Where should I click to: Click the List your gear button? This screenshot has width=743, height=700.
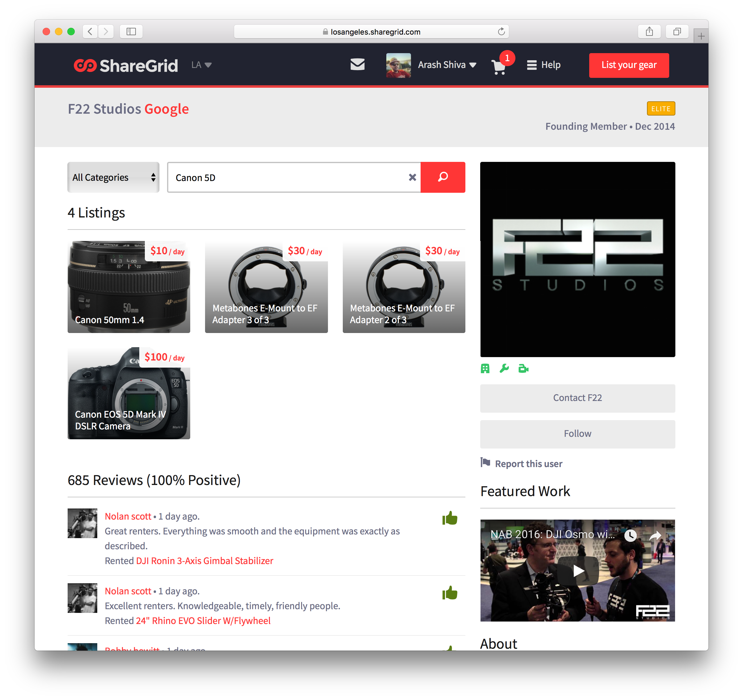coord(629,65)
